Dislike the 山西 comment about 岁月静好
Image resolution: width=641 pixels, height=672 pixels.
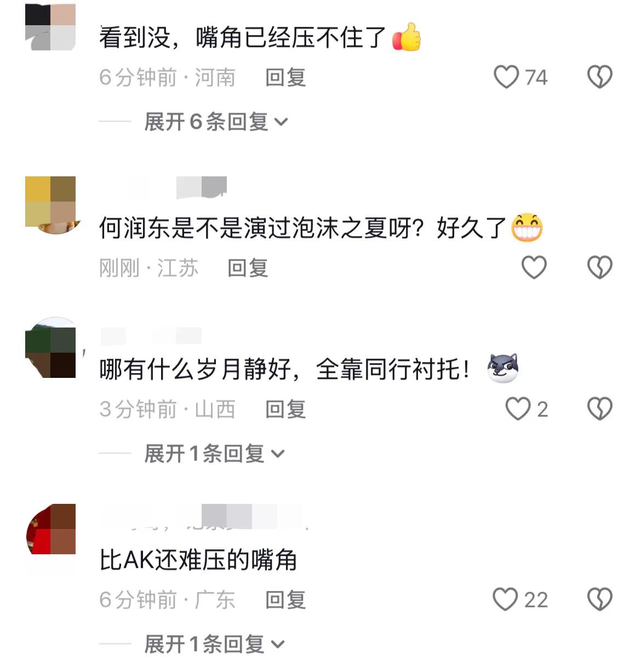click(600, 409)
